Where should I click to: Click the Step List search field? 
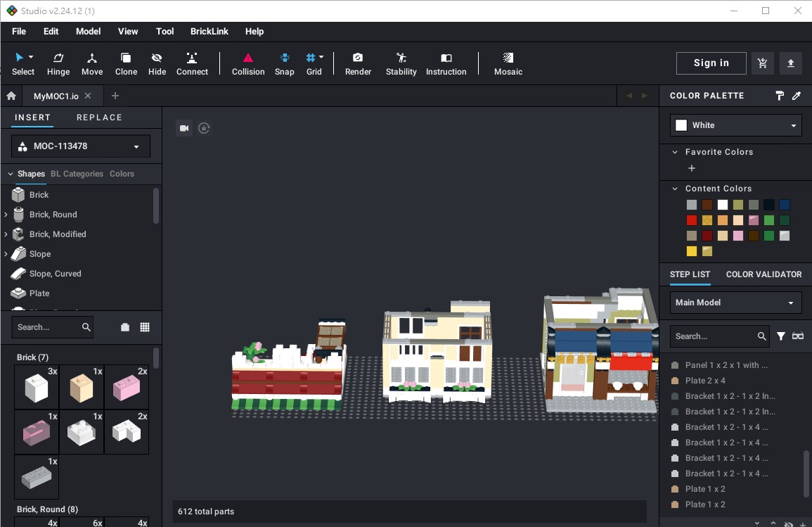[718, 336]
